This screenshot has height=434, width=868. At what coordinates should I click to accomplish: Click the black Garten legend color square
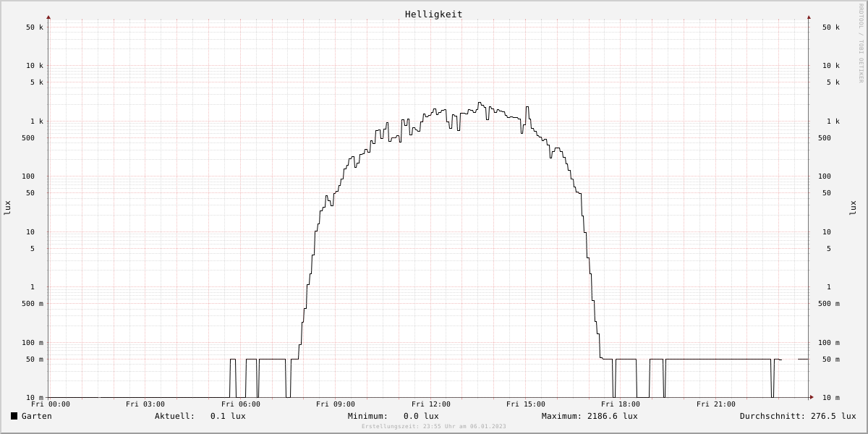[14, 416]
